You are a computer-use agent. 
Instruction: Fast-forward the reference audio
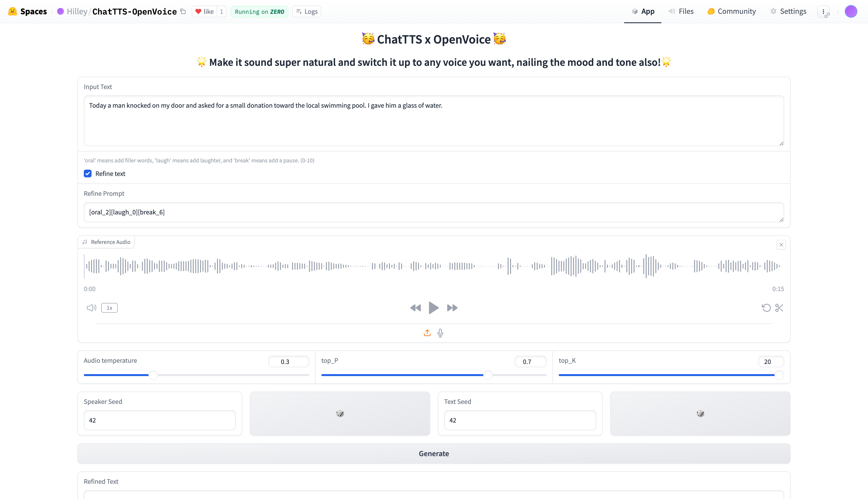pyautogui.click(x=452, y=308)
